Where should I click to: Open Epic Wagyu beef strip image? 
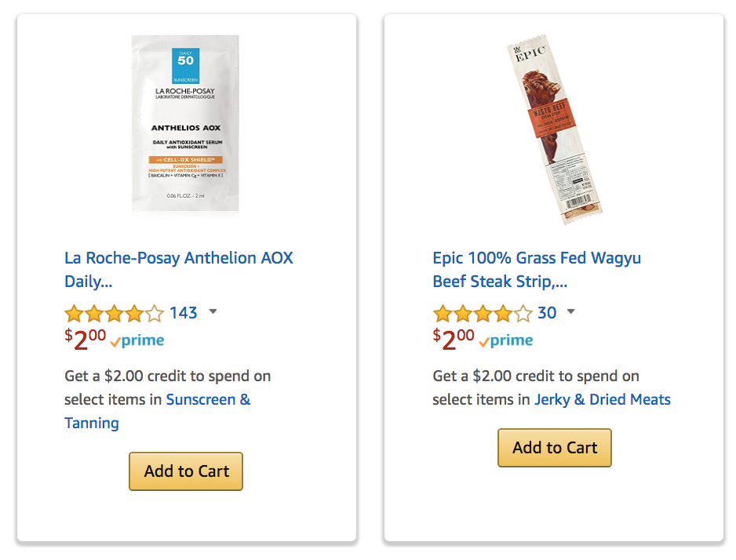(x=554, y=129)
